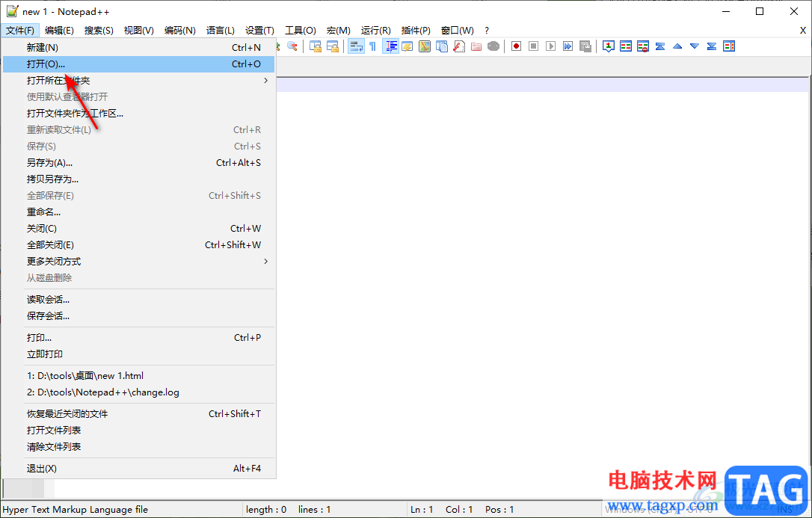Open the ? help menu
The image size is (812, 518).
tap(487, 31)
